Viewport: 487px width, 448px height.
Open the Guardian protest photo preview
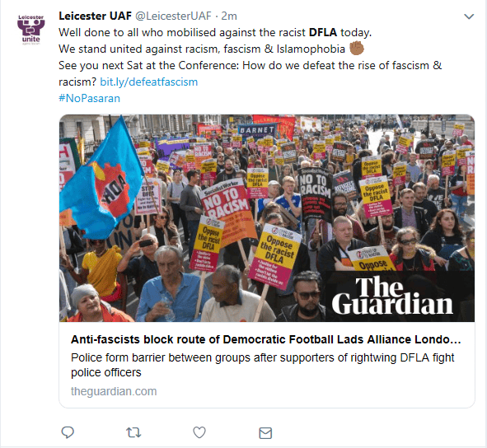tap(267, 218)
